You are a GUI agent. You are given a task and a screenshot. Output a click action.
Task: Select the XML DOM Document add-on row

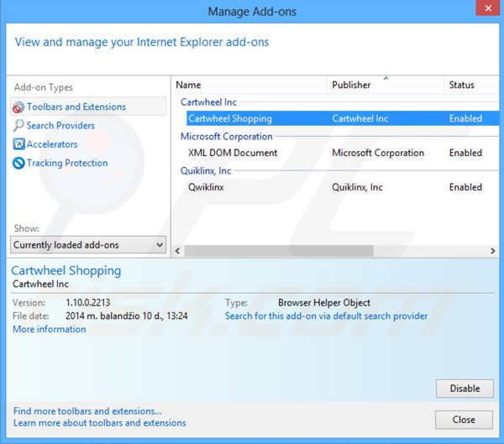[343, 153]
